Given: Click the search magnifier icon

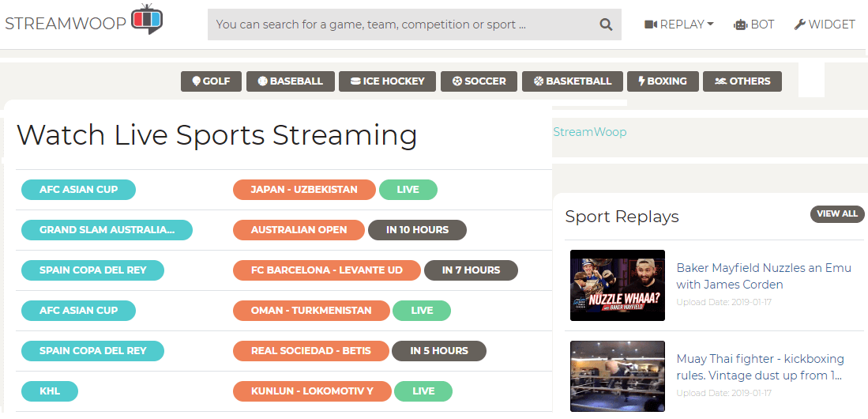Looking at the screenshot, I should (606, 25).
